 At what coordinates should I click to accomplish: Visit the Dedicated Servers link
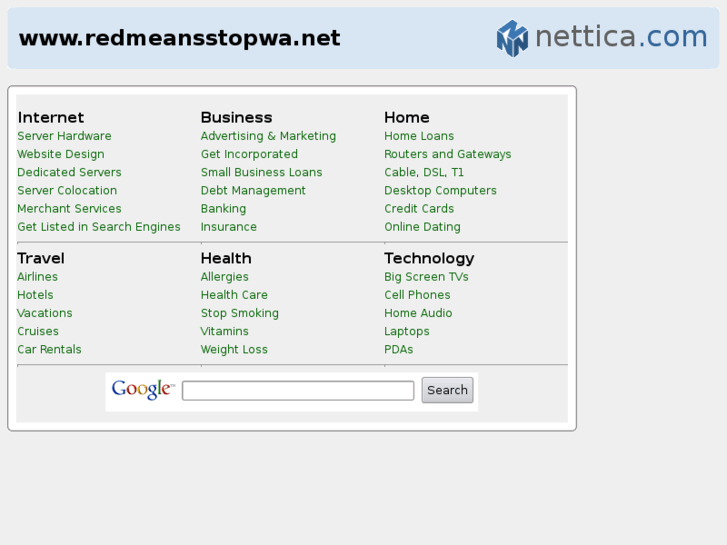[x=69, y=172]
